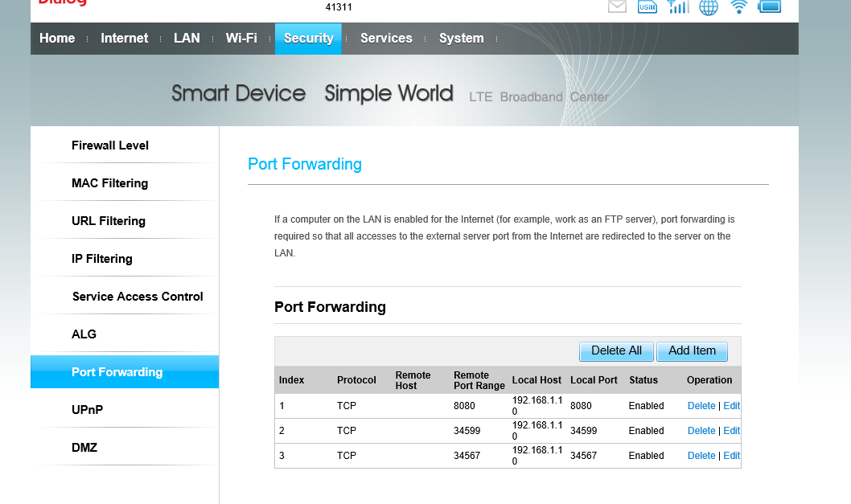This screenshot has height=504, width=851.
Task: Select MAC Filtering in the sidebar
Action: coord(110,182)
